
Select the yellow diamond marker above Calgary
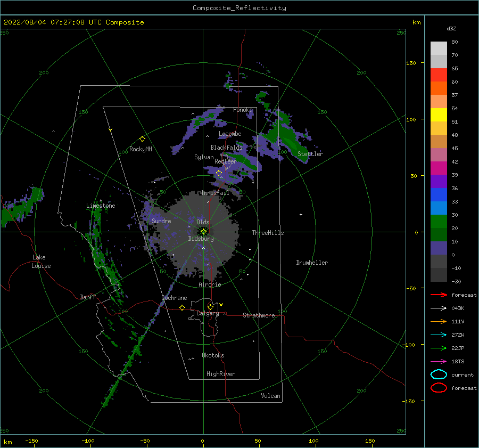[x=210, y=307]
